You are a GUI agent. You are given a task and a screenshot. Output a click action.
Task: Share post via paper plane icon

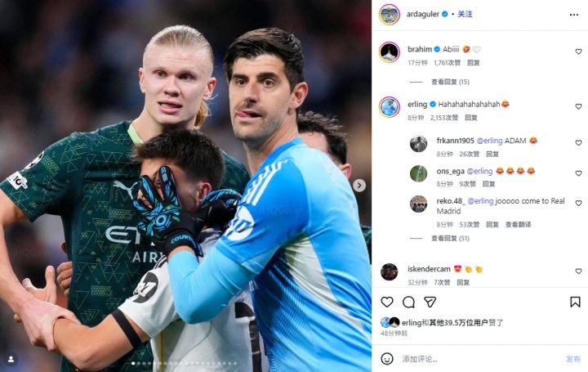(430, 302)
